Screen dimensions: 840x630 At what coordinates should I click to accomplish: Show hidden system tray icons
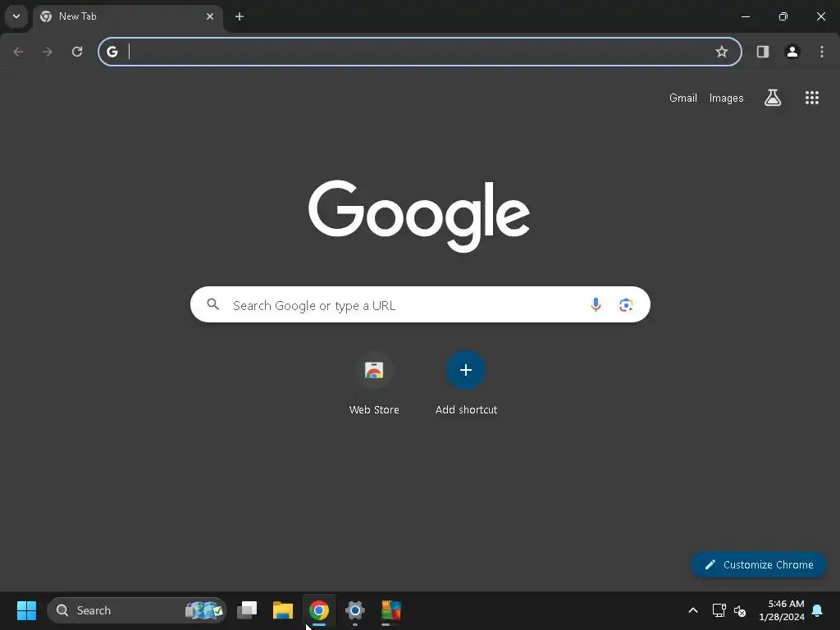coord(692,610)
